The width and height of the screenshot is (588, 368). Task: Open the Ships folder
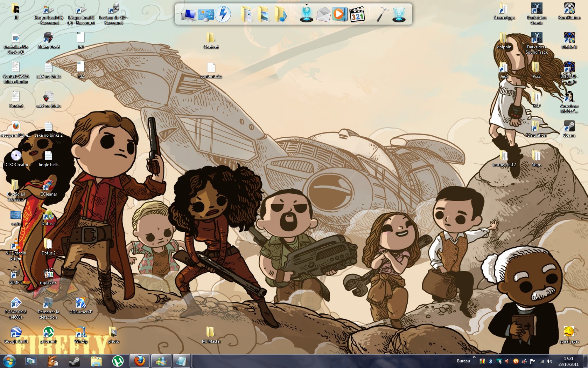click(x=537, y=158)
